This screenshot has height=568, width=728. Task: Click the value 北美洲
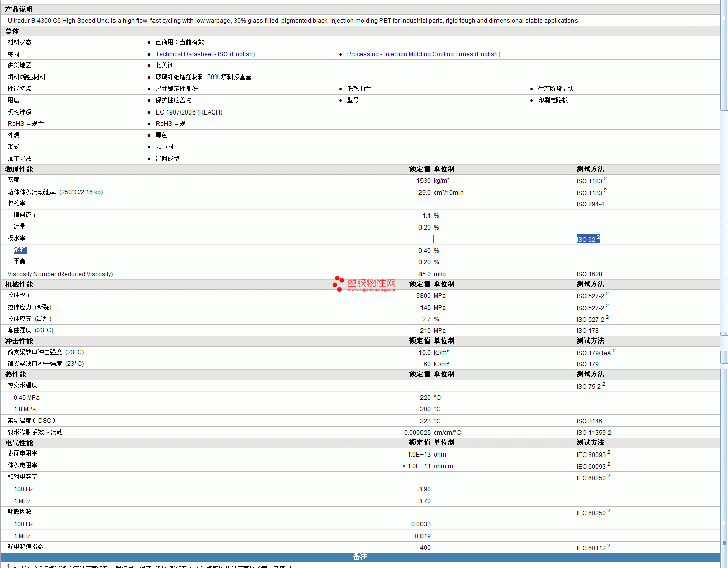point(165,65)
